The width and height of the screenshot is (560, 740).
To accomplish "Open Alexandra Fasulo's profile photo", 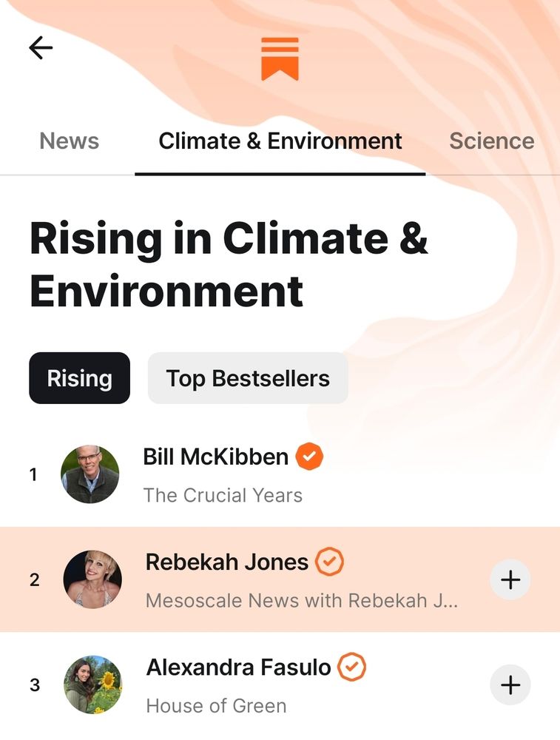I will point(92,685).
